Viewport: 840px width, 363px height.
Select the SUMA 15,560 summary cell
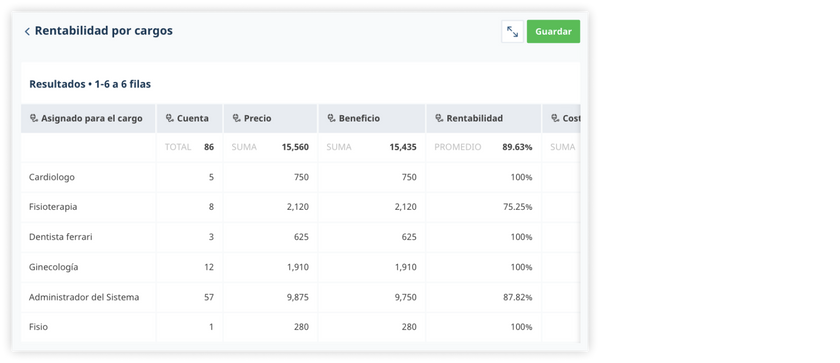point(270,147)
